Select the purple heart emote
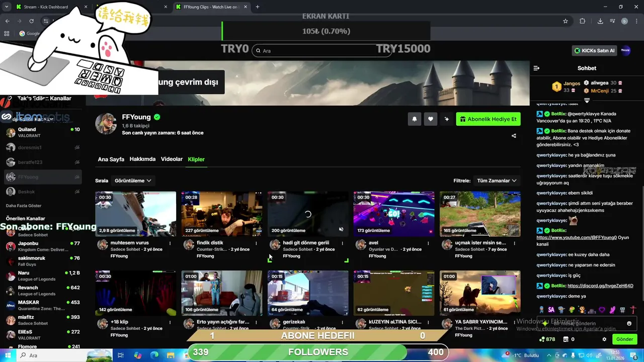 click(x=602, y=310)
